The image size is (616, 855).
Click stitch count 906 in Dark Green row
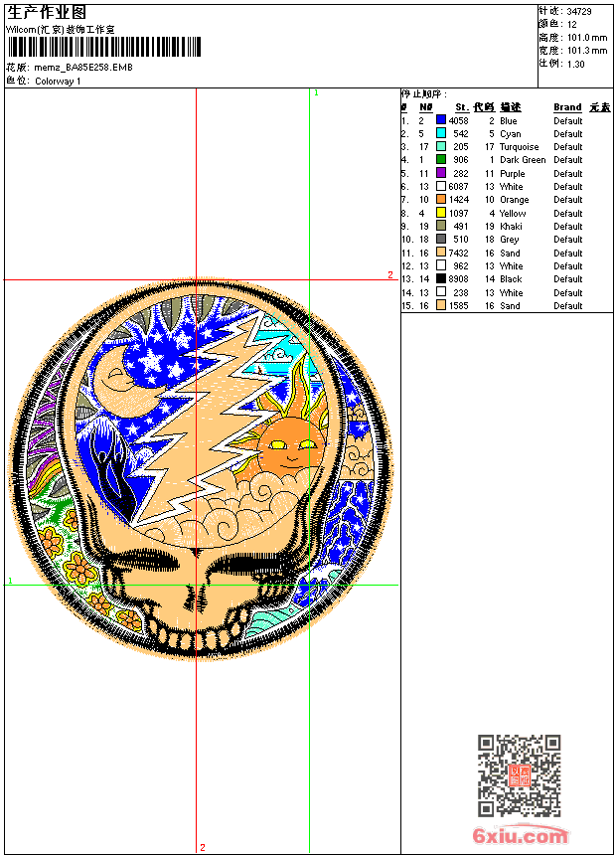[x=461, y=160]
